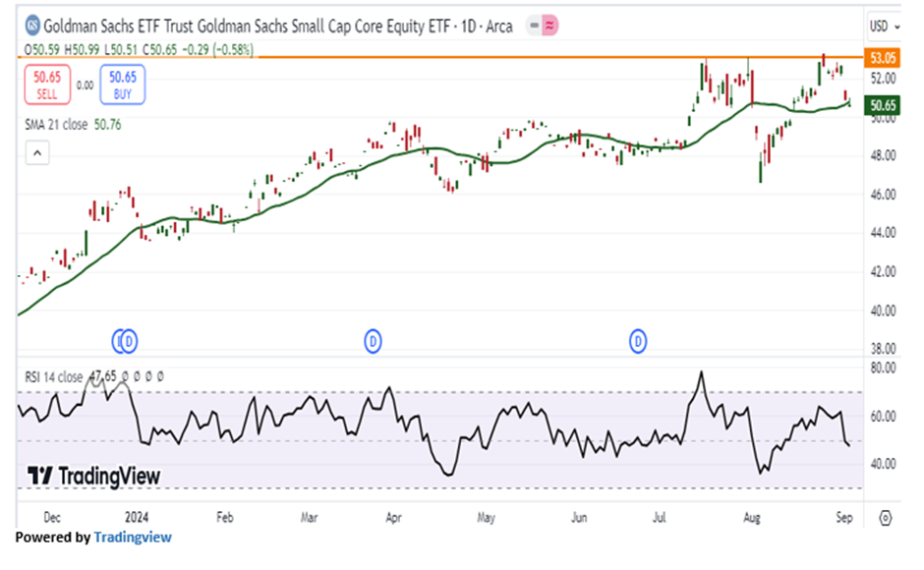Click the SMA value 50.76

108,125
